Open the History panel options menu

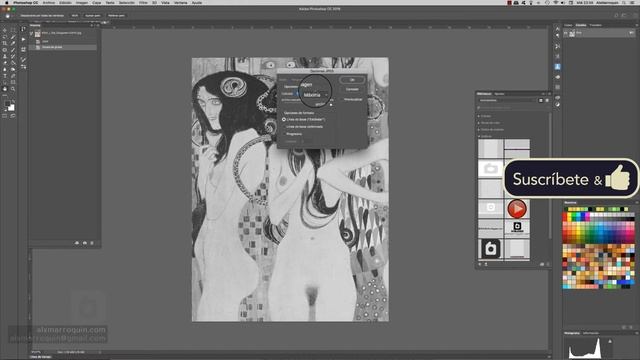click(x=97, y=25)
